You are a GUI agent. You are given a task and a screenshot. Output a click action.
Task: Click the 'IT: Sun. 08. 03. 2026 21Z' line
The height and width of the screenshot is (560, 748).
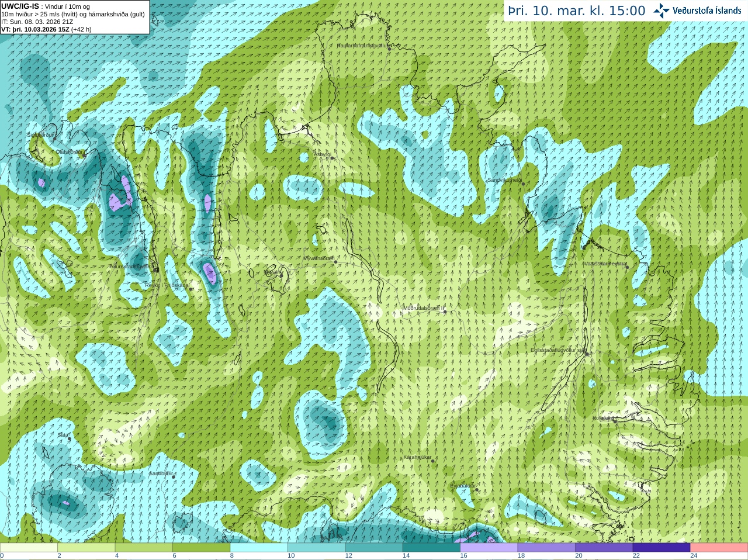tap(37, 22)
